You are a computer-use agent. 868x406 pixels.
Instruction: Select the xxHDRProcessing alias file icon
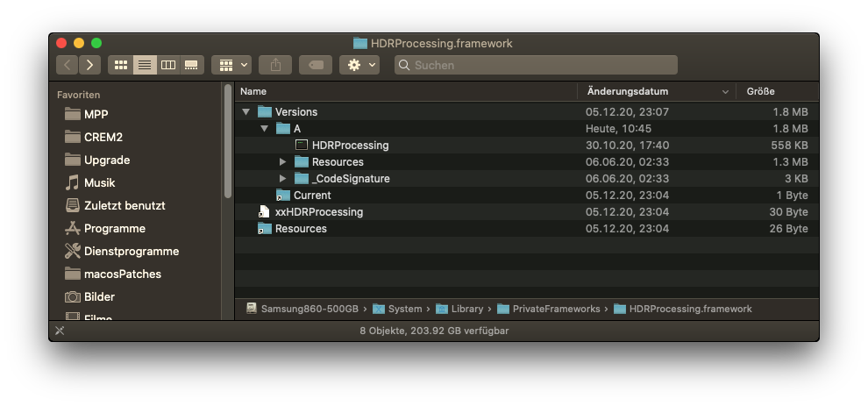coord(264,212)
